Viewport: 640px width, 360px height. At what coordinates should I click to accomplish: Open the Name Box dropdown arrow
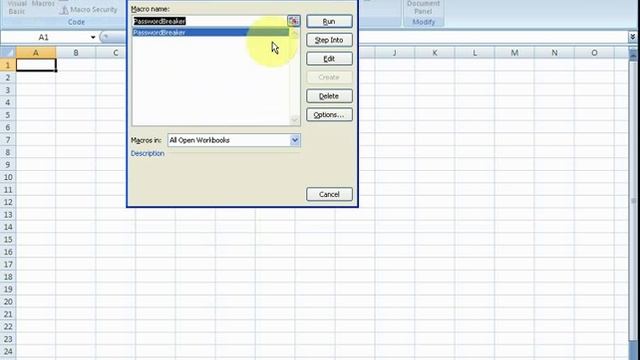[93, 37]
